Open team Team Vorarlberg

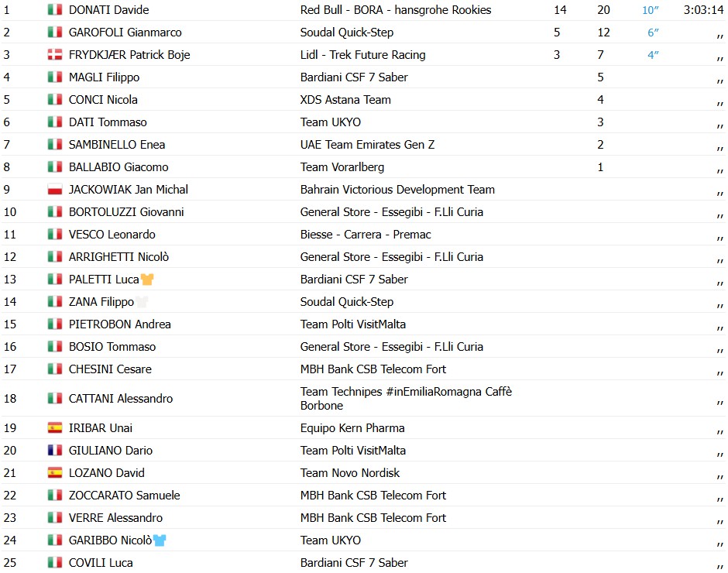click(x=342, y=166)
